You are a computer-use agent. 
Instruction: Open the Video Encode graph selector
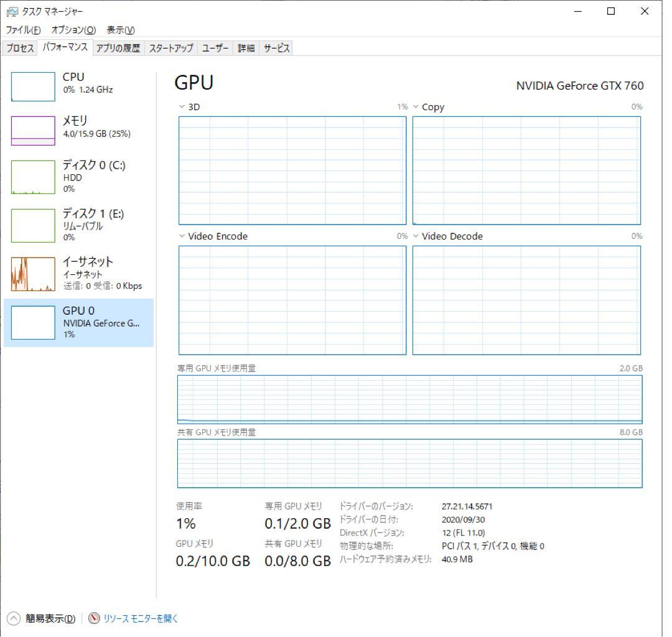(x=180, y=236)
